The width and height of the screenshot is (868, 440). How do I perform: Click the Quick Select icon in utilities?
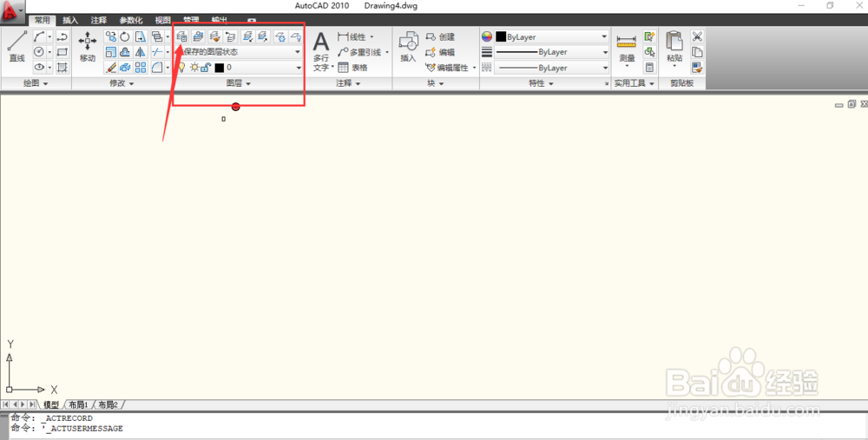click(650, 36)
